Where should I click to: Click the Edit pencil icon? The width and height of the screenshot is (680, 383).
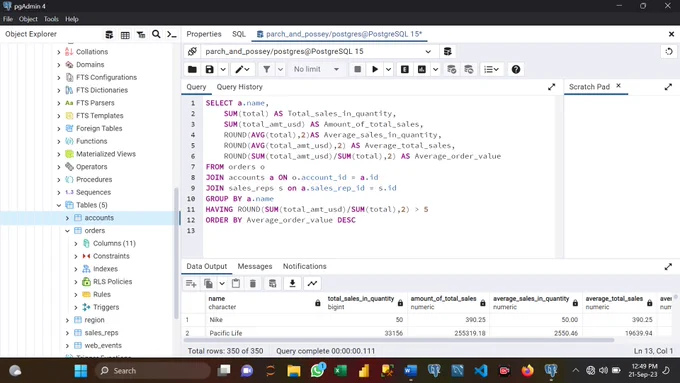[x=242, y=69]
